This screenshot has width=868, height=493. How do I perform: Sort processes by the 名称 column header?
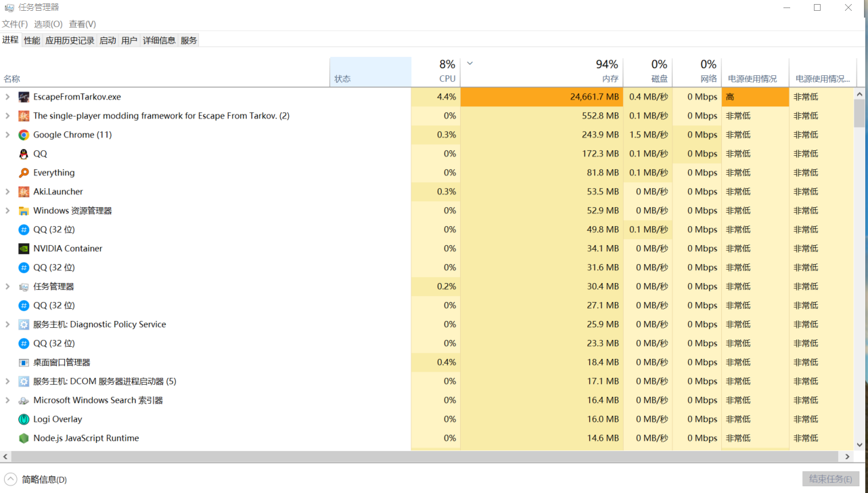click(165, 72)
